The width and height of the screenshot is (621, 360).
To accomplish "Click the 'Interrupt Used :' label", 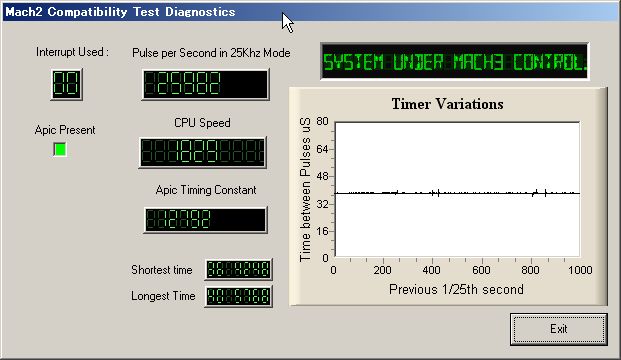I will coord(72,52).
